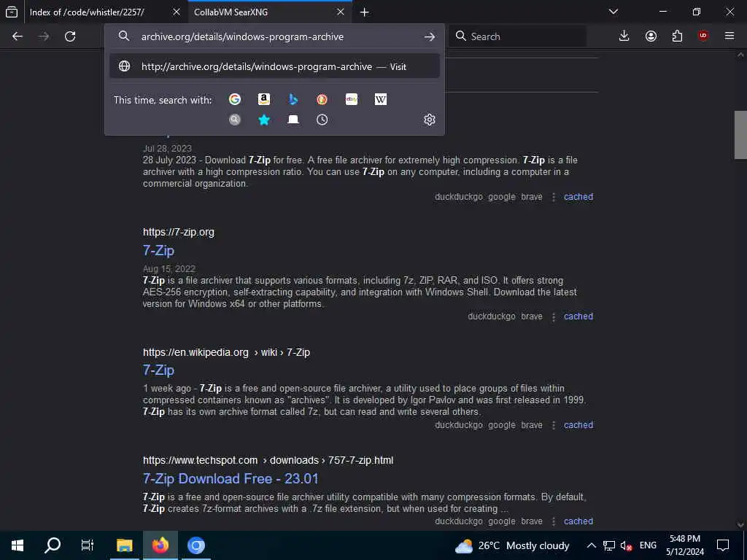
Task: Open Windows taskbar search
Action: click(53, 545)
